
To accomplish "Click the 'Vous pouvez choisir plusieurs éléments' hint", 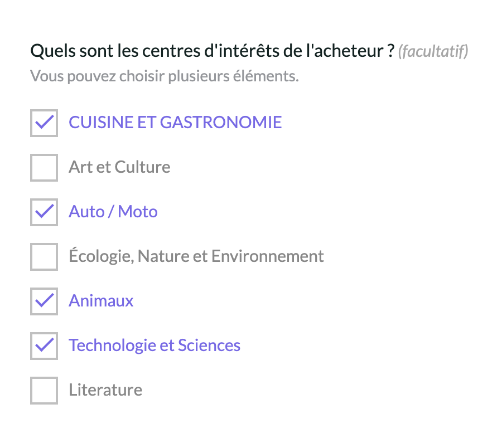I will pos(165,76).
